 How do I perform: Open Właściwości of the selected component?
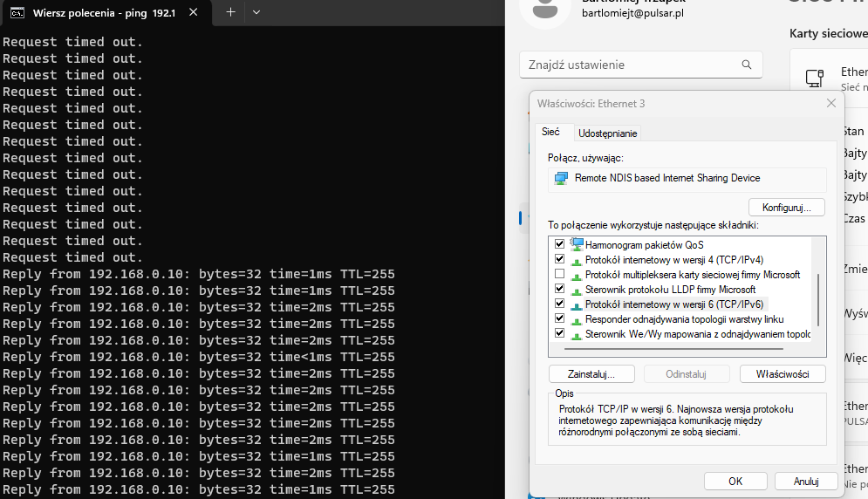pos(783,374)
